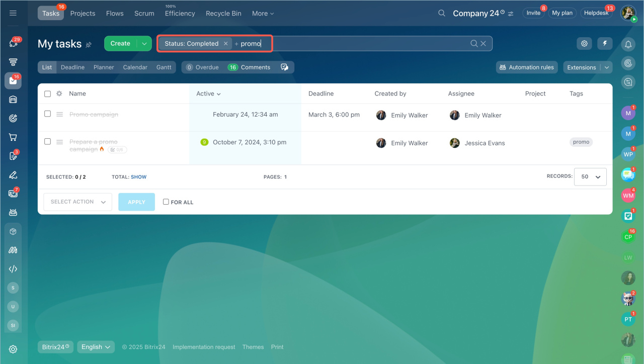The image size is (644, 364).
Task: Open settings gear at sidebar bottom
Action: point(13,349)
